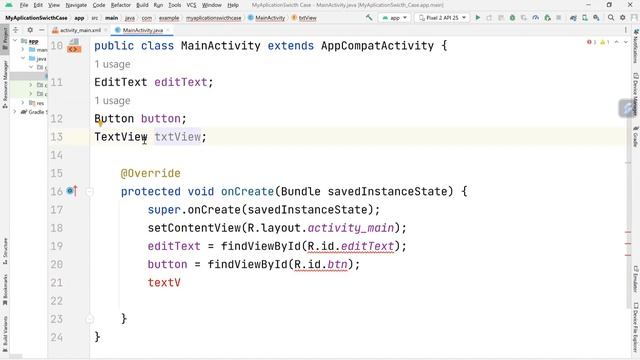Open Notifications side tab on right
The image size is (640, 360).
coord(636,46)
